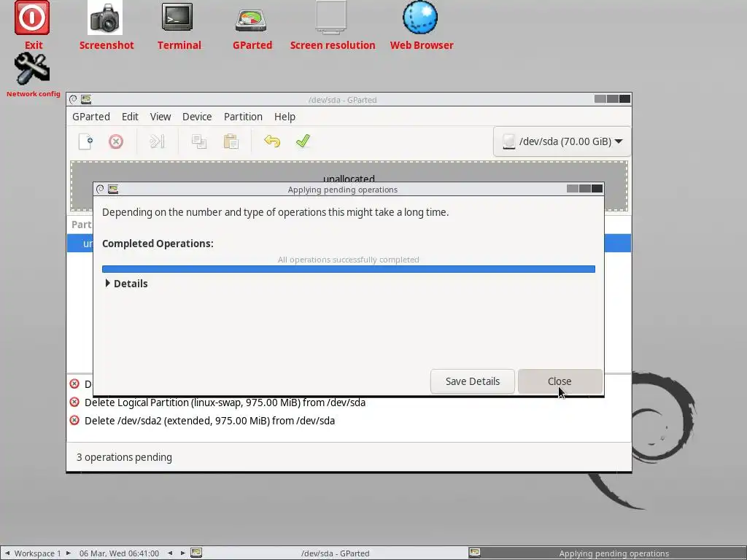Click 'All operations successfully completed' text
Image resolution: width=747 pixels, height=560 pixels.
pyautogui.click(x=349, y=260)
